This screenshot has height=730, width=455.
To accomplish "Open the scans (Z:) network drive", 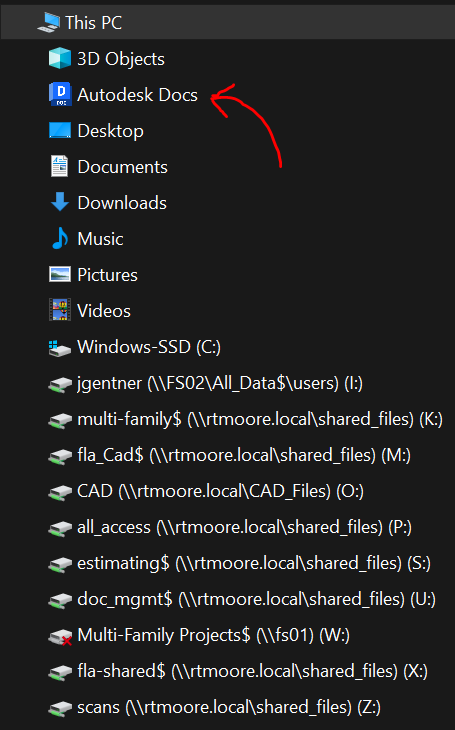I will [x=229, y=707].
